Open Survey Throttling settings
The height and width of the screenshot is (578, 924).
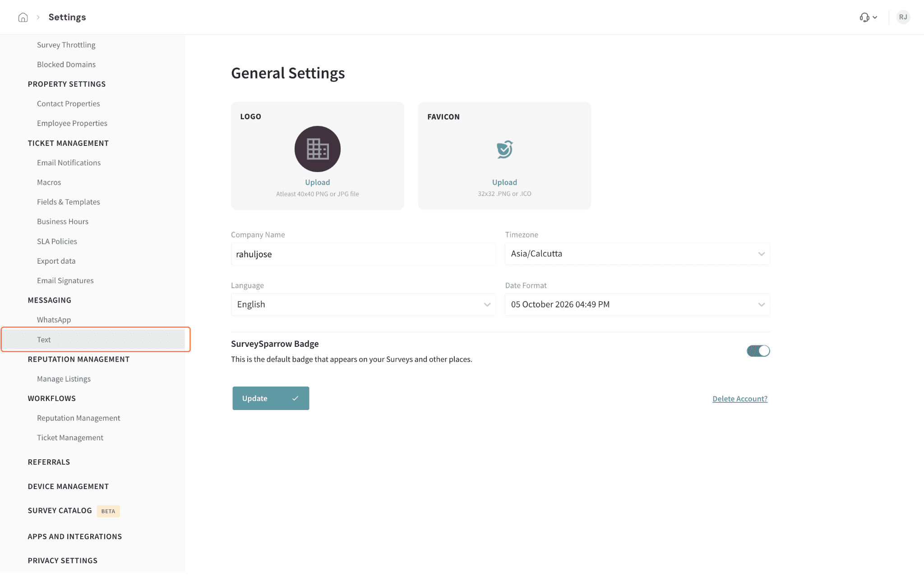[66, 45]
